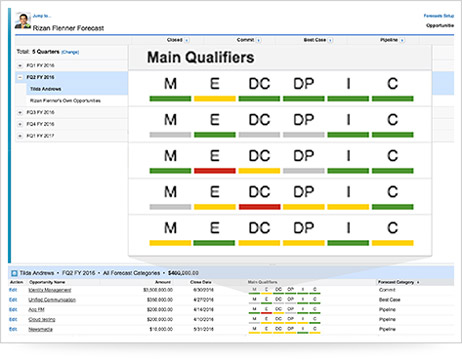This screenshot has height=360, width=462.
Task: Click the red E qualifier bar in third row
Action: (x=215, y=171)
